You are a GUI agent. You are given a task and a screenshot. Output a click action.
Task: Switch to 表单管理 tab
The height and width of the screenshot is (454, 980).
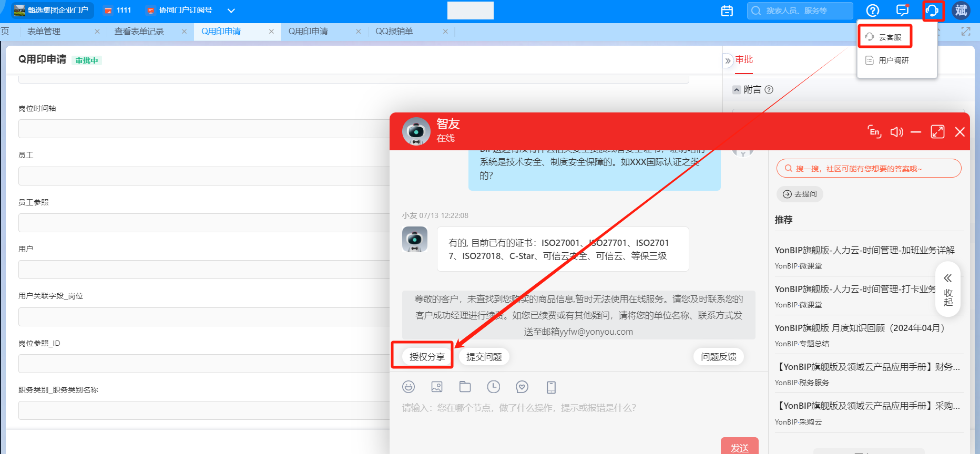(44, 32)
